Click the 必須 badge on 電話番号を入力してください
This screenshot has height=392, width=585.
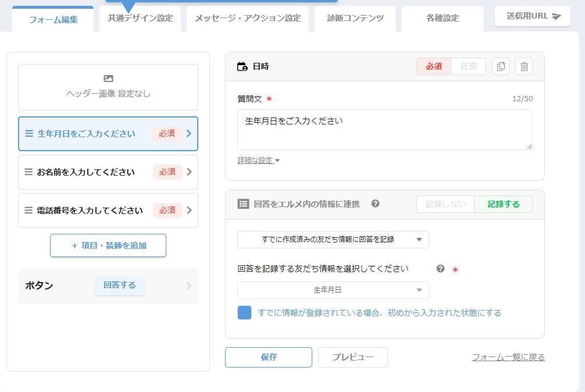tap(167, 211)
